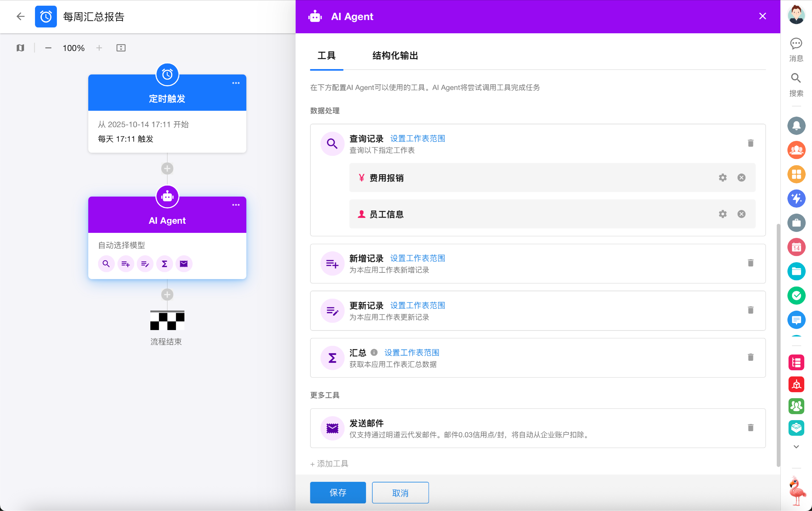Go back using the arrow icon

[x=21, y=16]
